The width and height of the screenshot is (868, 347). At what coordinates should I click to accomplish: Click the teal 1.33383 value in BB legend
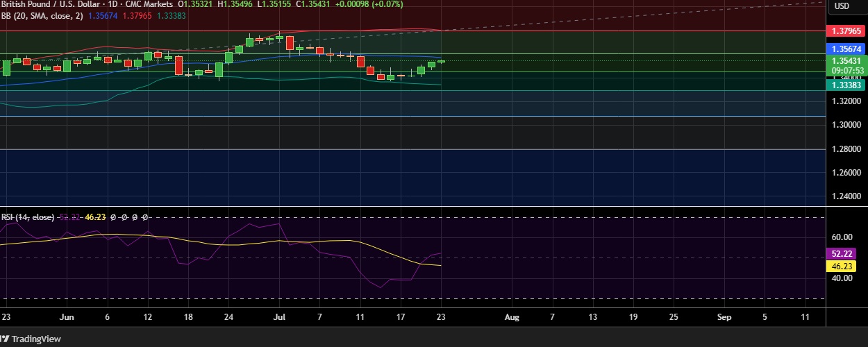[171, 15]
